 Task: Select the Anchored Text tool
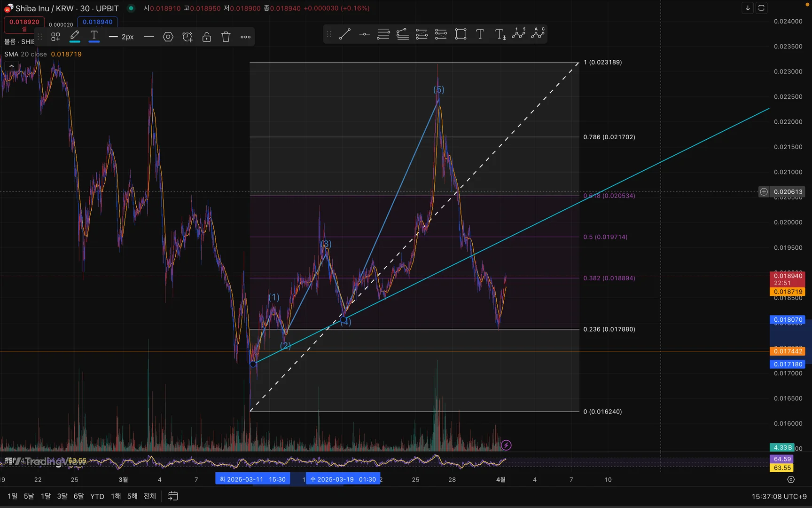click(x=500, y=34)
